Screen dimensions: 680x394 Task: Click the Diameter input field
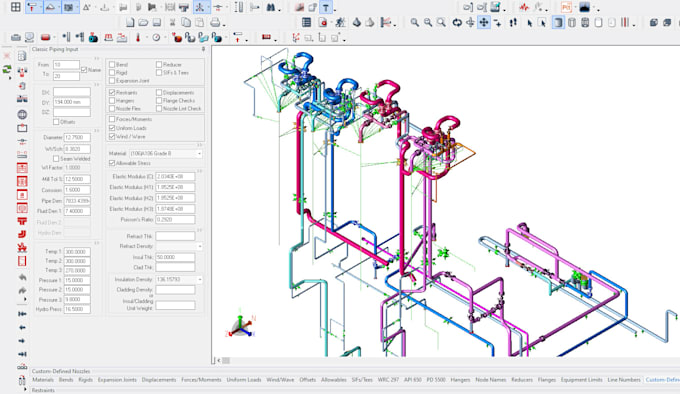click(77, 138)
